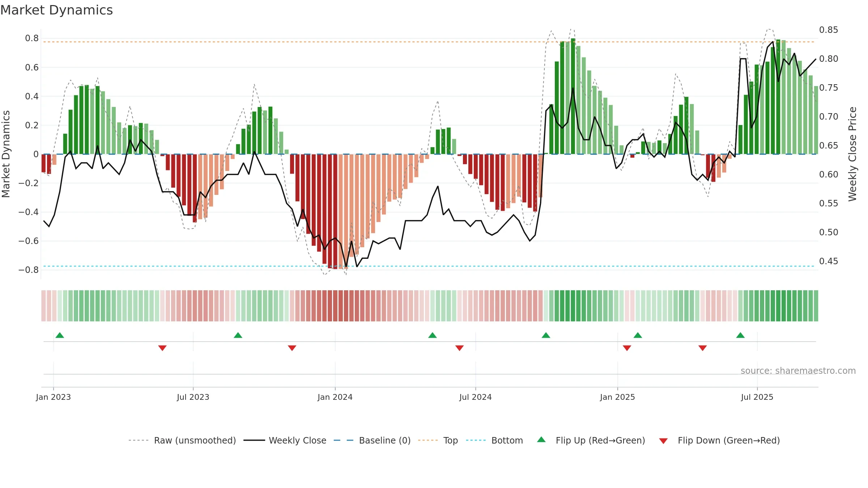868x488 pixels.
Task: Toggle the Bottom legend entry
Action: 494,440
